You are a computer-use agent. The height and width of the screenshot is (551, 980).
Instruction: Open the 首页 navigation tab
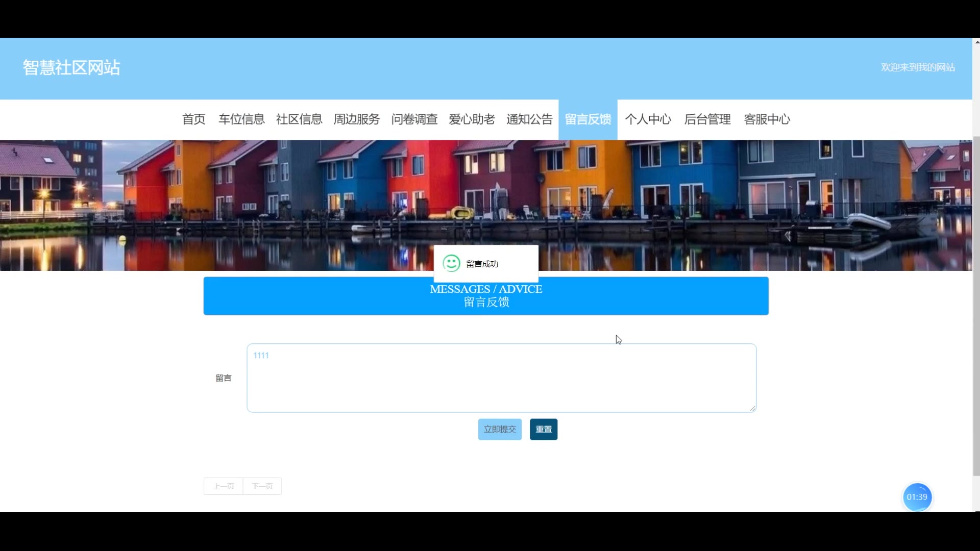click(193, 119)
